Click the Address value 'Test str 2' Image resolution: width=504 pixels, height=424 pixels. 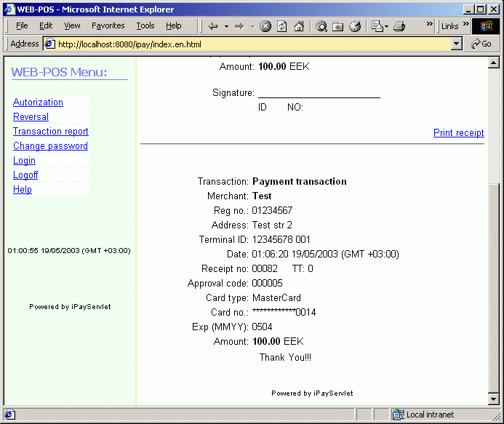272,225
